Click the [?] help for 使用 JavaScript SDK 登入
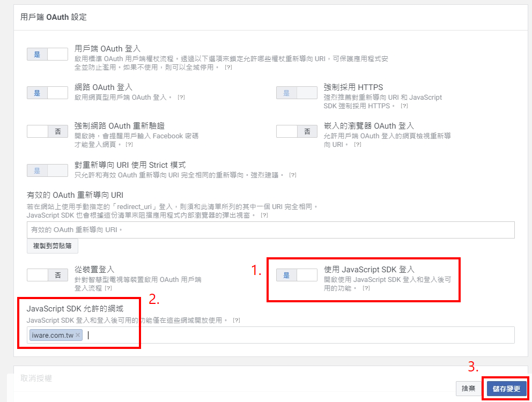Image resolution: width=532 pixels, height=402 pixels. click(366, 288)
